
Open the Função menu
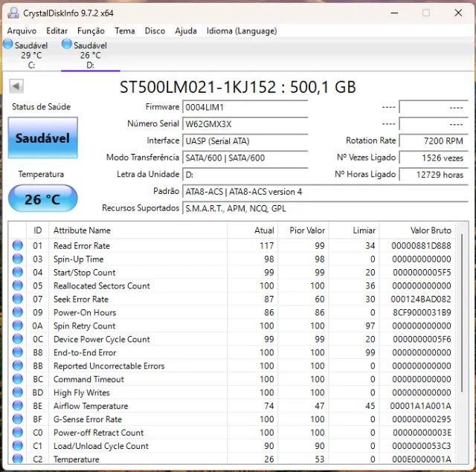point(91,30)
